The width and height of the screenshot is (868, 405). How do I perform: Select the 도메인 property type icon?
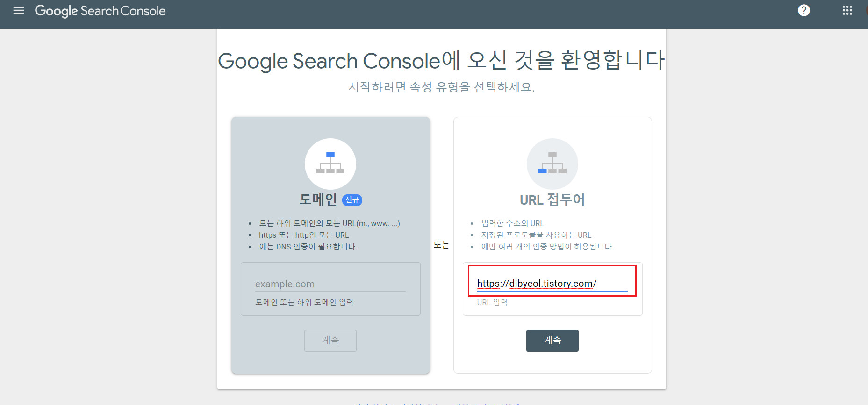330,164
